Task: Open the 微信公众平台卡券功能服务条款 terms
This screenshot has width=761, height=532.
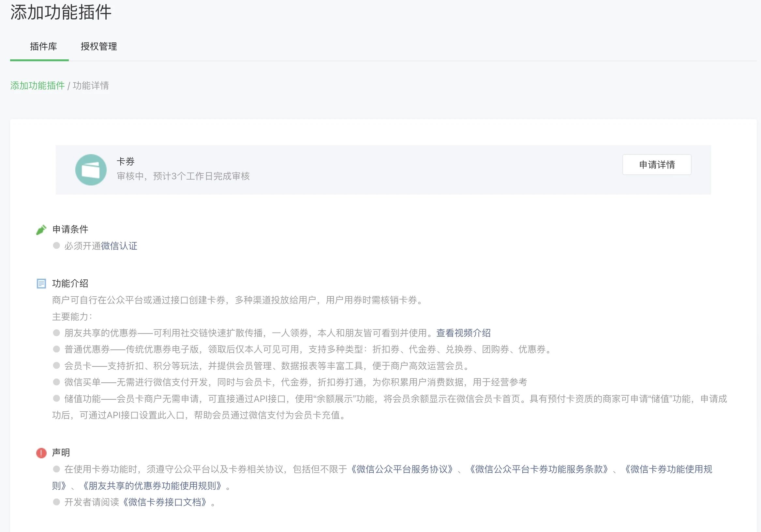Action: (540, 469)
